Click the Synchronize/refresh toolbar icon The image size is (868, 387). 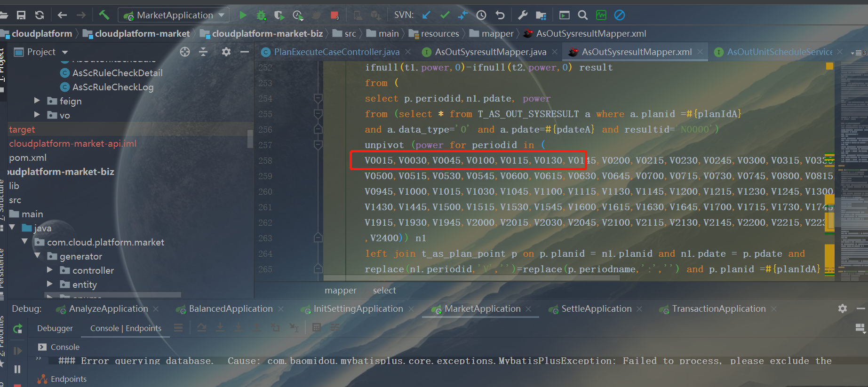(x=40, y=15)
